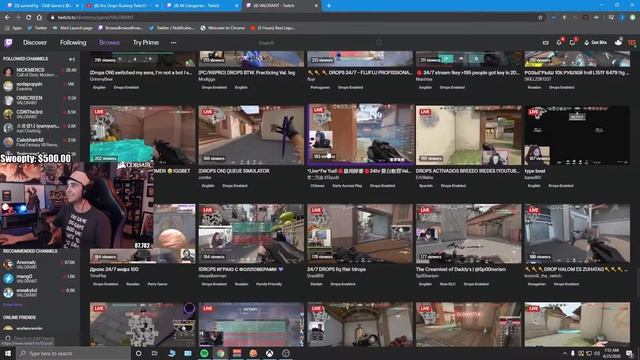Viewport: 640px width, 360px height.
Task: Open the Windows Start menu
Action: [8, 353]
